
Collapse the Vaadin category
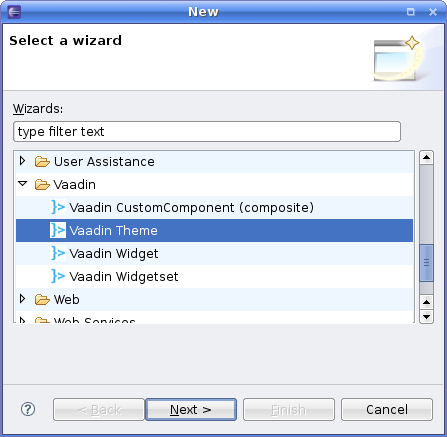click(23, 184)
